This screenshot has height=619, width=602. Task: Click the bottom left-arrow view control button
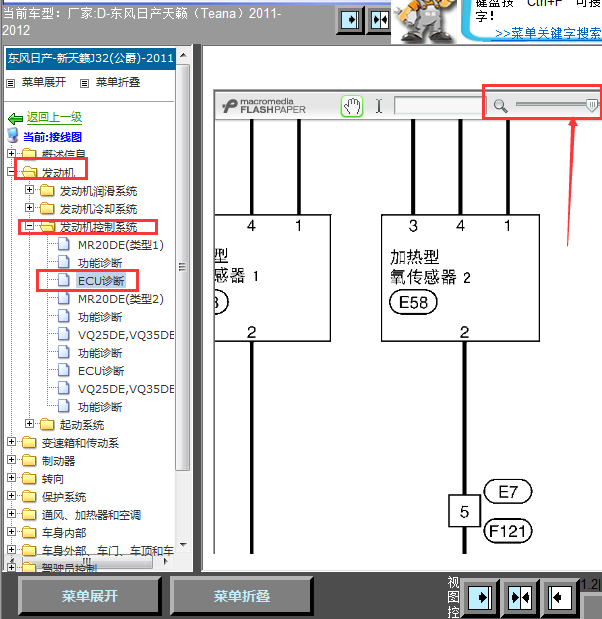pyautogui.click(x=560, y=597)
